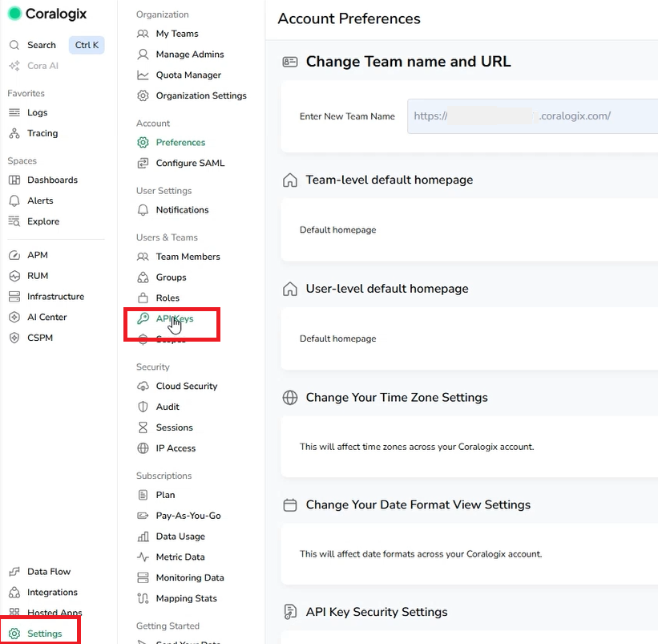Viewport: 658px width, 644px height.
Task: Click the API Keys key icon
Action: 143,318
